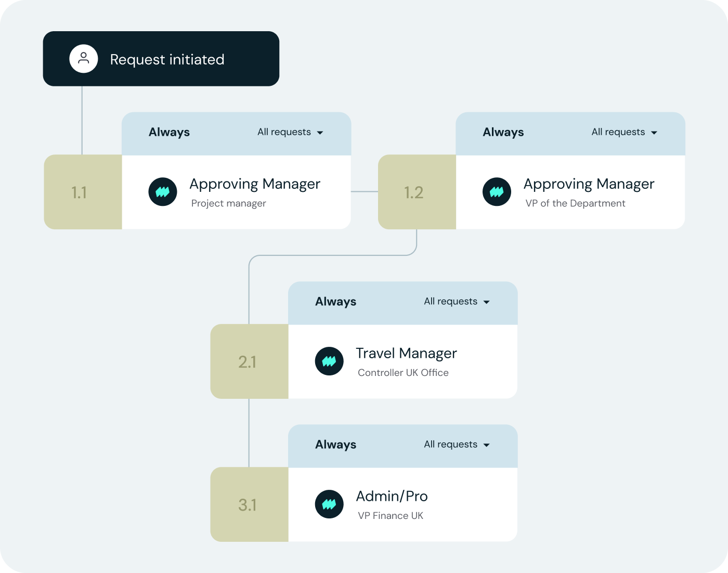
Task: Expand All requests dropdown for step 2.1
Action: point(457,302)
